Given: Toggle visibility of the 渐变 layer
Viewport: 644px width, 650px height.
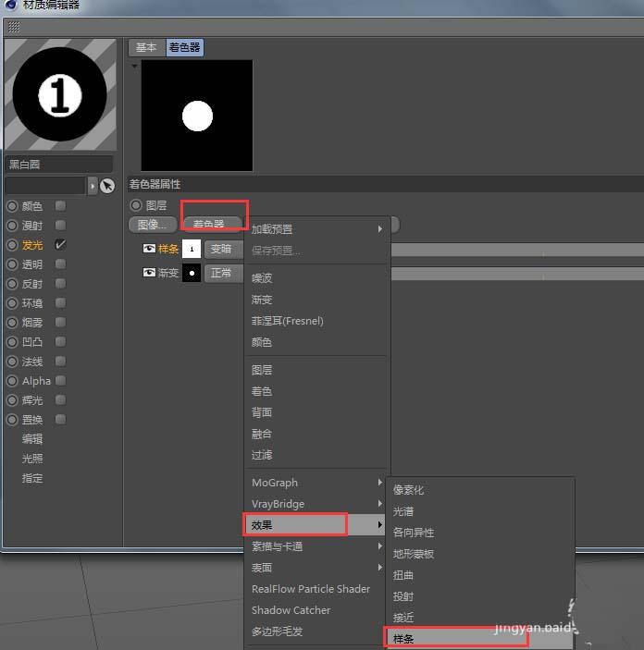Looking at the screenshot, I should tap(149, 274).
